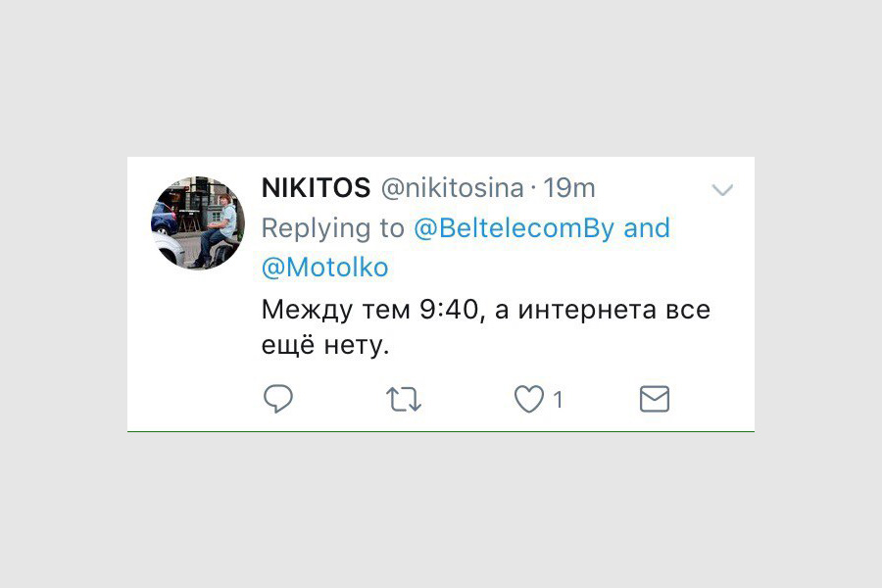Click the 'Replying to' label
This screenshot has width=882, height=588.
click(332, 228)
